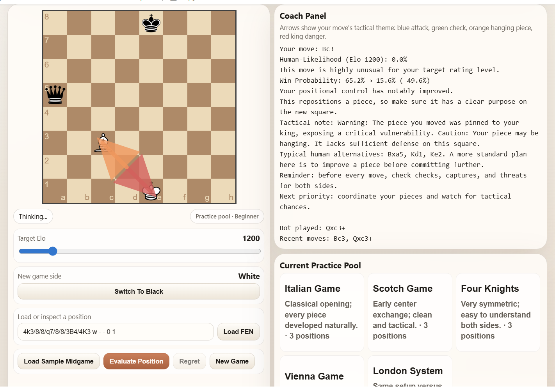
Task: Open the London System practice card
Action: coord(410,371)
